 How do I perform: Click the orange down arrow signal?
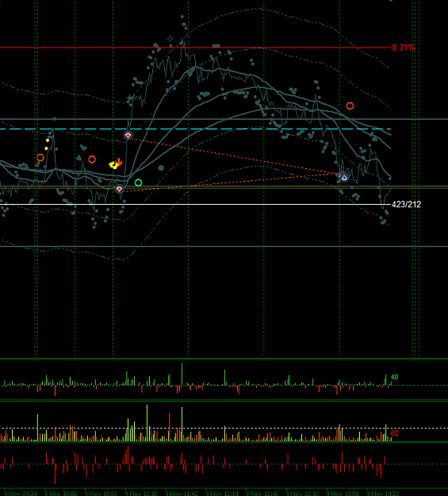coord(119,163)
